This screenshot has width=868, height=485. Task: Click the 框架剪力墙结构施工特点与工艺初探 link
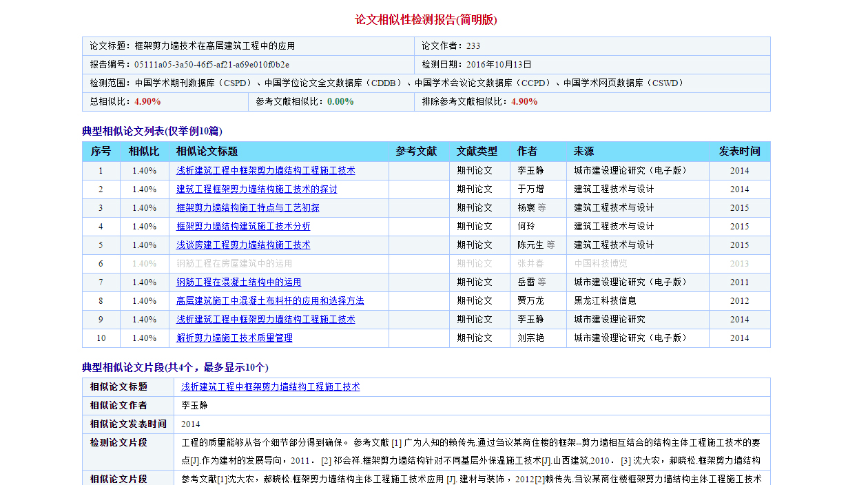tap(247, 207)
